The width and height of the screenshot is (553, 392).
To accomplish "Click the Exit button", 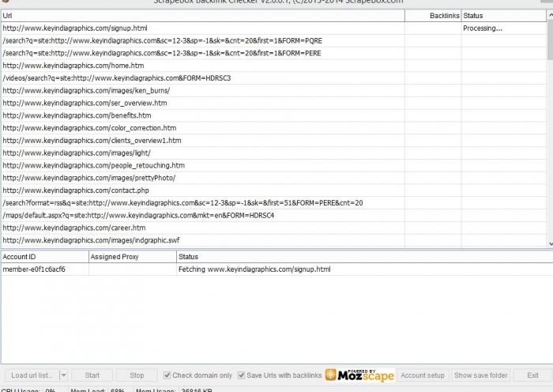I will 532,375.
